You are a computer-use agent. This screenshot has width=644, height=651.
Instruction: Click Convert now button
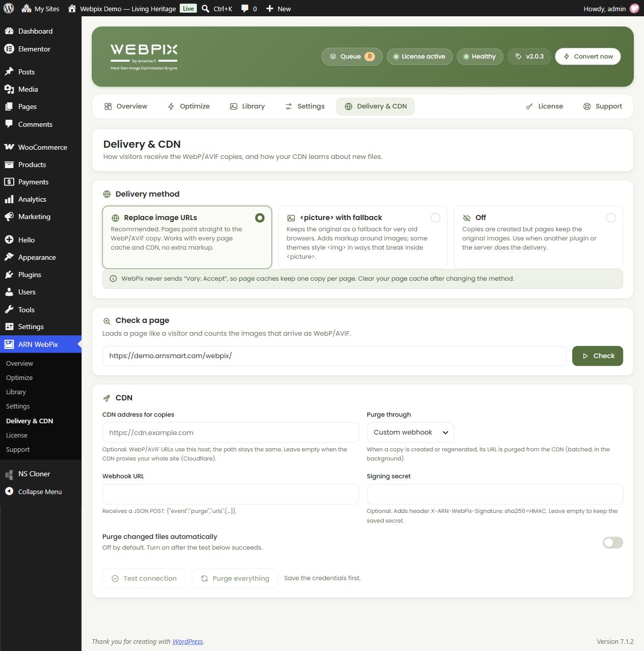click(x=588, y=57)
